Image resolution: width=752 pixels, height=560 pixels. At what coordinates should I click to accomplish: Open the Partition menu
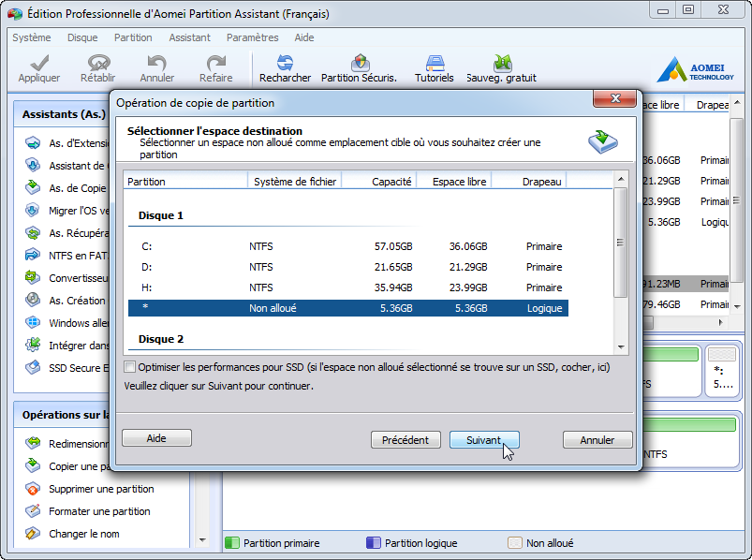pyautogui.click(x=133, y=37)
